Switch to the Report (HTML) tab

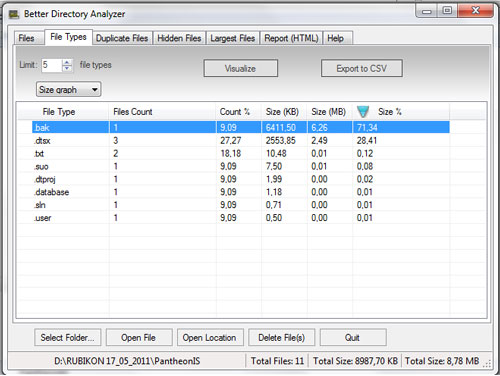point(291,38)
